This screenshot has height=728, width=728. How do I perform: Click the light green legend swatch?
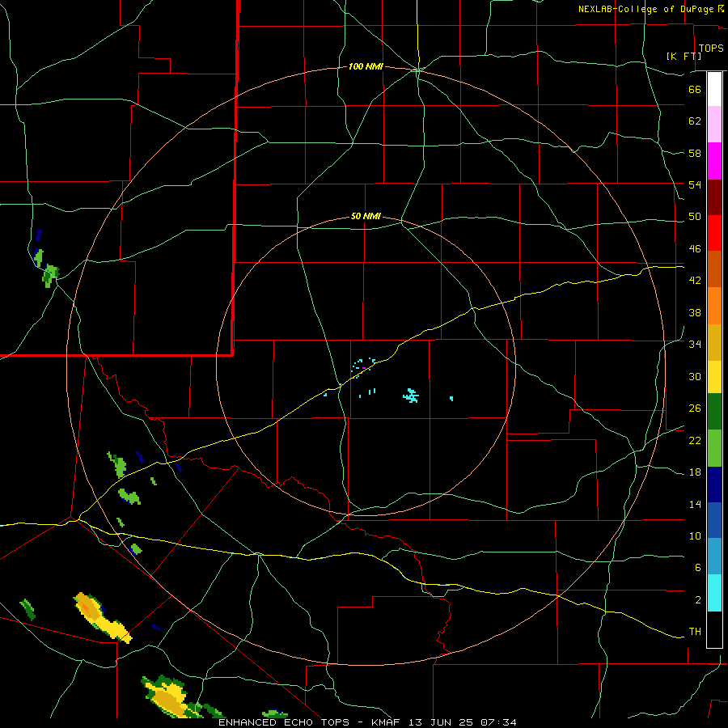[x=714, y=448]
